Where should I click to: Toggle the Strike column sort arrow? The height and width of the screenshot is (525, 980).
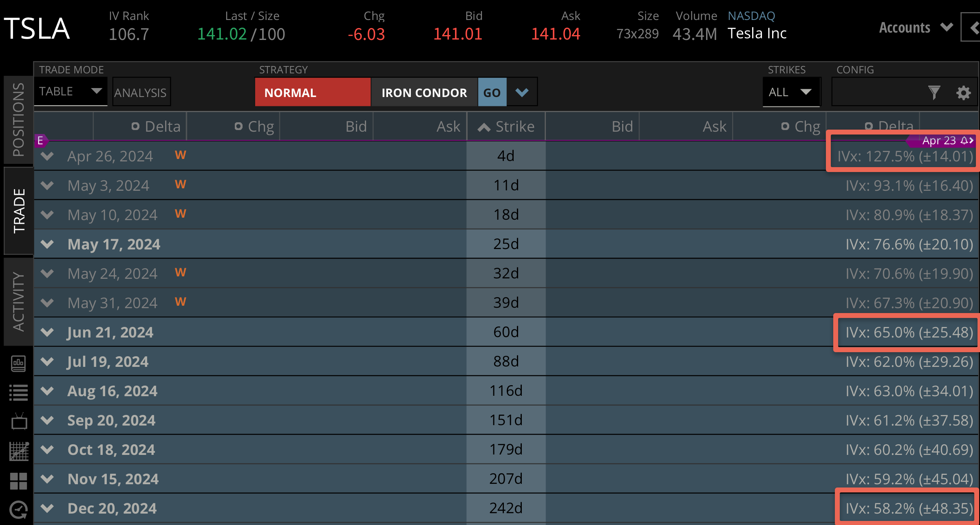point(484,127)
